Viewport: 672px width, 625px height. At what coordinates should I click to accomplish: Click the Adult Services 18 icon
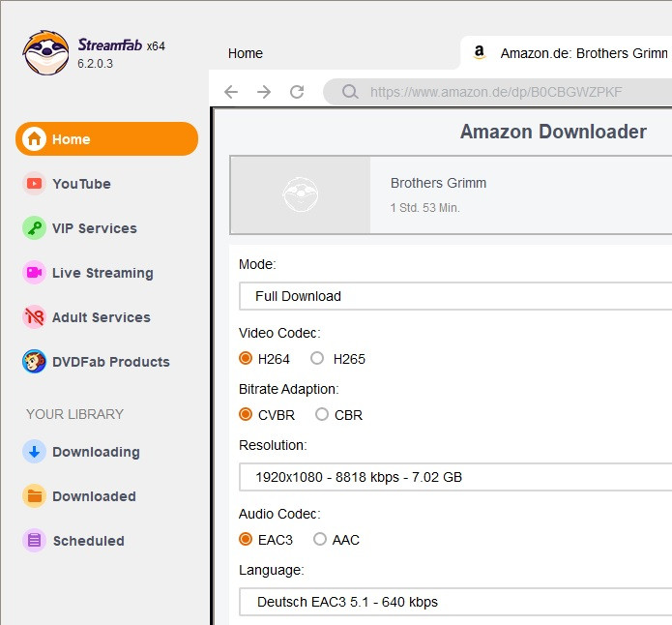tap(34, 317)
